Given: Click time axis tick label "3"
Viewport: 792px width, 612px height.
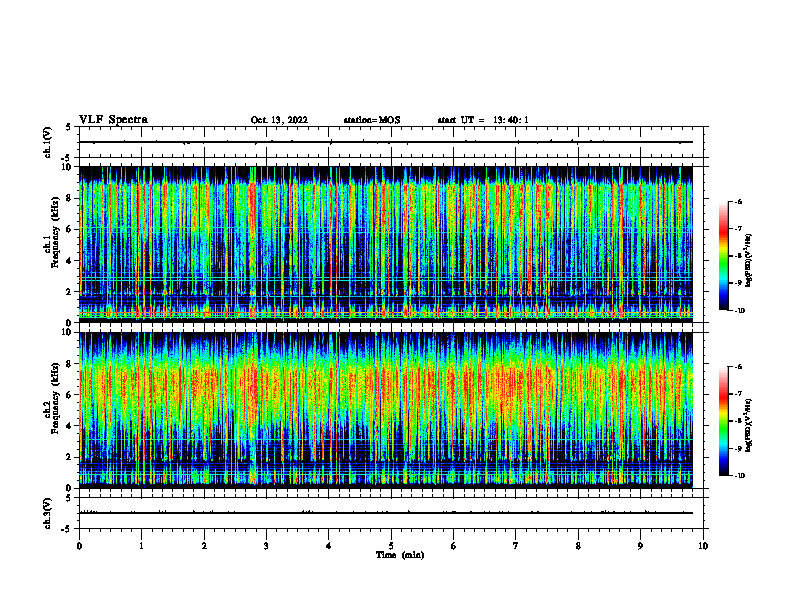Looking at the screenshot, I should point(266,546).
